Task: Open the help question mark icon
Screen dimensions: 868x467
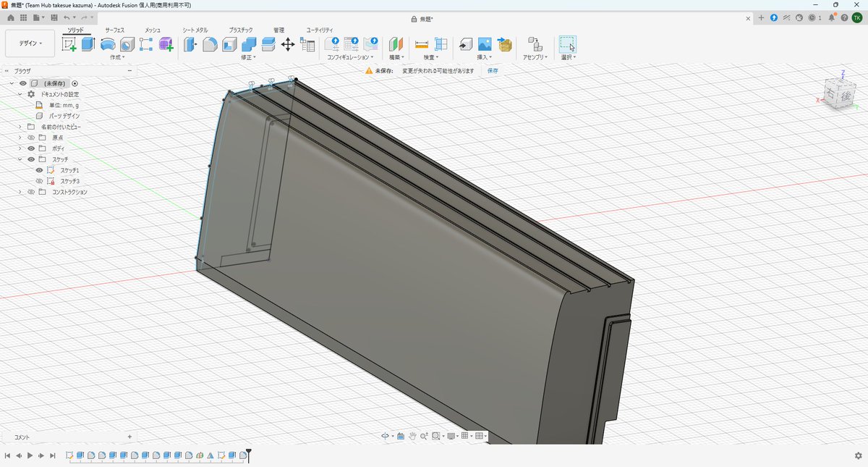Action: click(x=844, y=17)
